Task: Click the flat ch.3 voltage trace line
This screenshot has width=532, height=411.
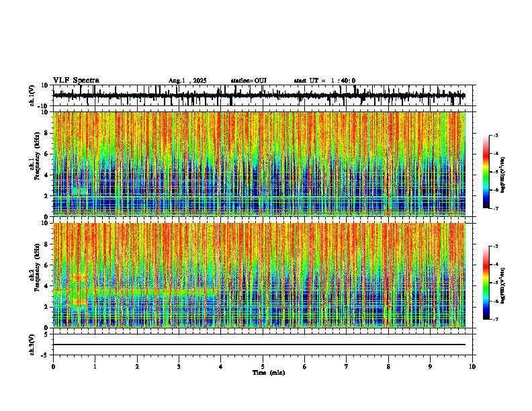Action: (x=259, y=345)
